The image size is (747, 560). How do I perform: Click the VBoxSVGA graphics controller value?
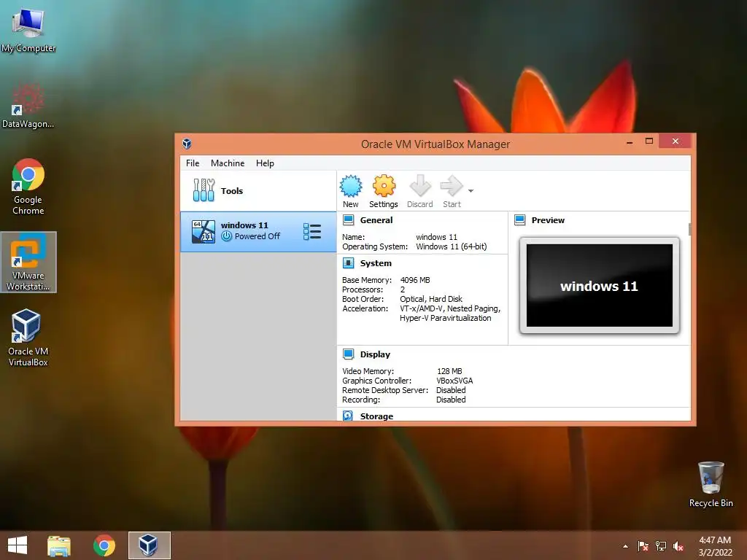click(x=454, y=381)
